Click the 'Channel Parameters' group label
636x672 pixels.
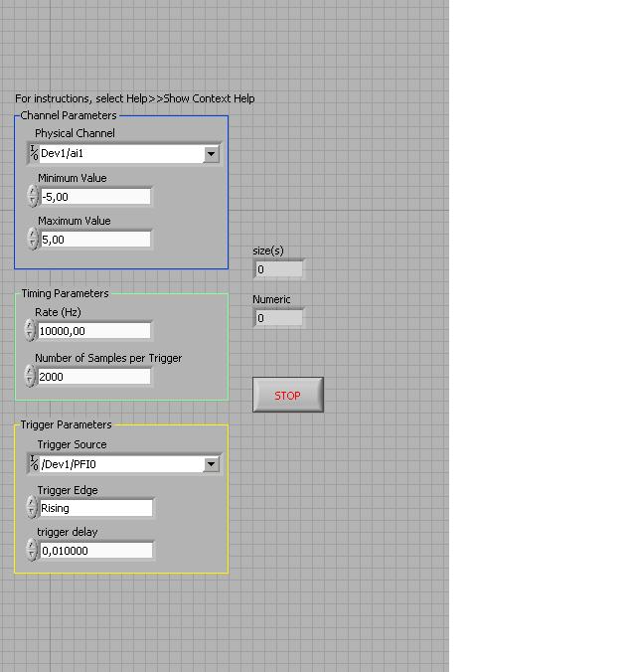[x=69, y=115]
